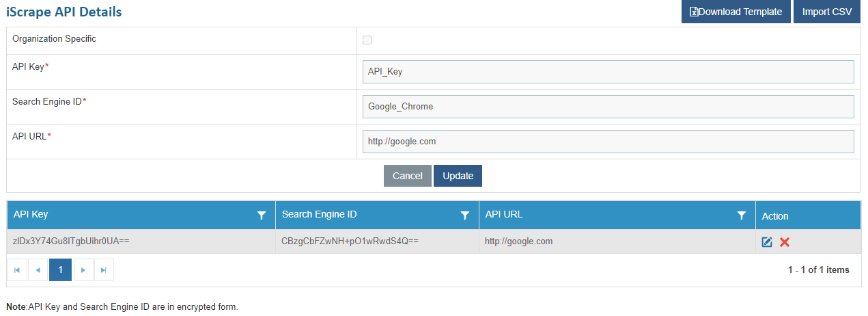The image size is (868, 316).
Task: Go to previous page of grid
Action: coord(38,270)
